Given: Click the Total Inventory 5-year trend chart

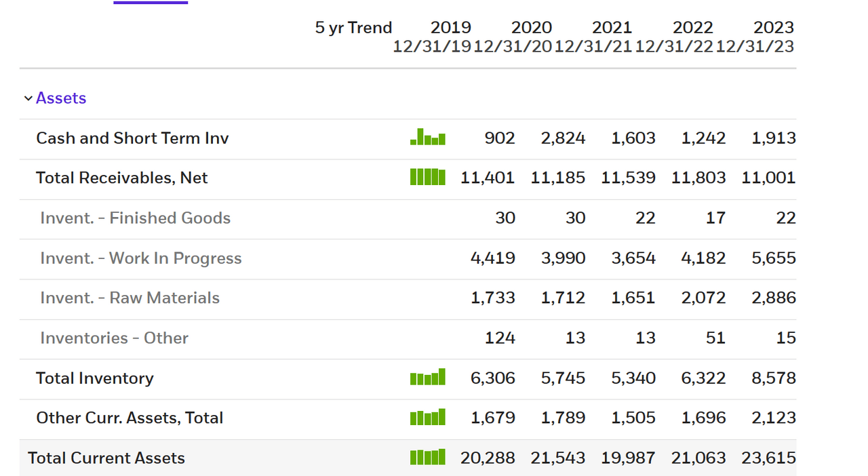Looking at the screenshot, I should (428, 377).
